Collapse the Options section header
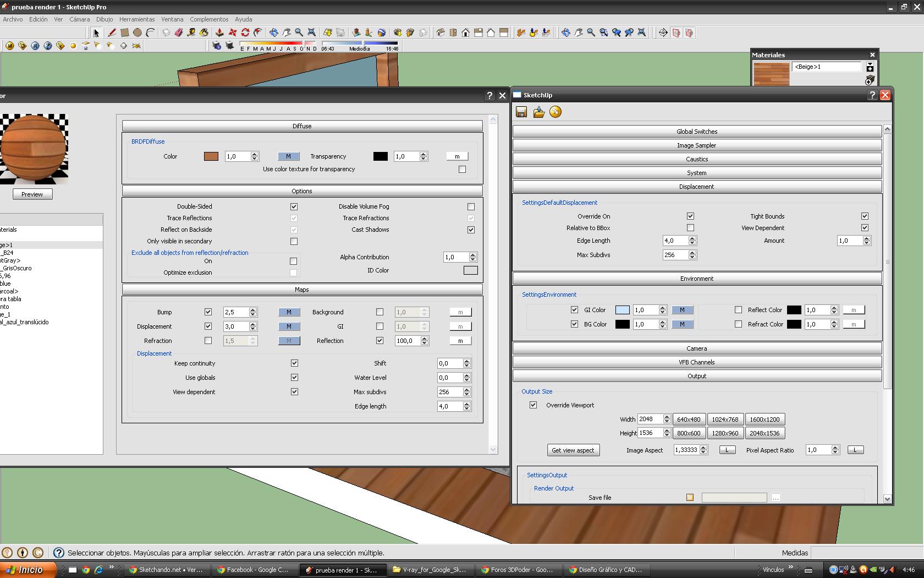This screenshot has width=924, height=578. [x=302, y=191]
